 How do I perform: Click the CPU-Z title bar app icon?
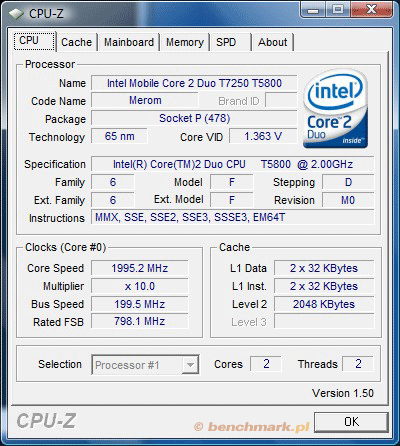click(x=16, y=14)
